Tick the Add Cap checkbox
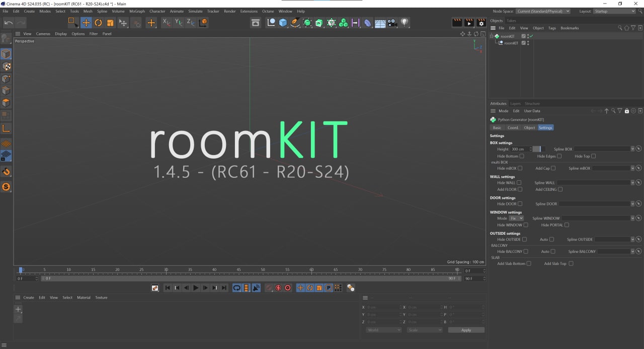This screenshot has height=349, width=644. tap(553, 168)
